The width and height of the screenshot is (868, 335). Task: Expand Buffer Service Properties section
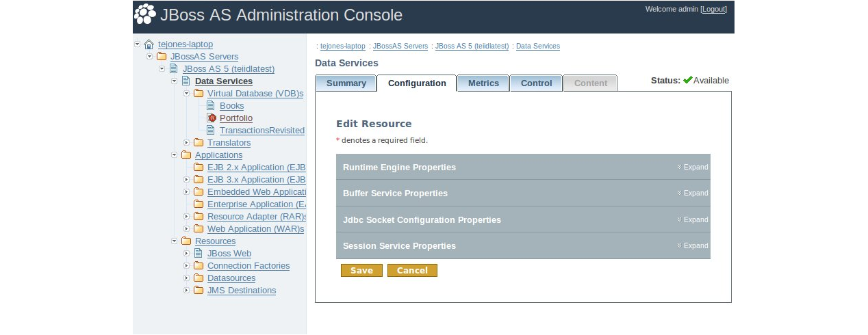pos(693,193)
